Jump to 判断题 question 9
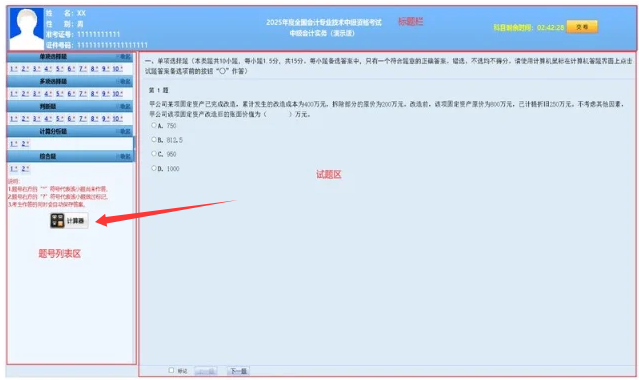Screen dimensions: 639x380 pos(106,119)
